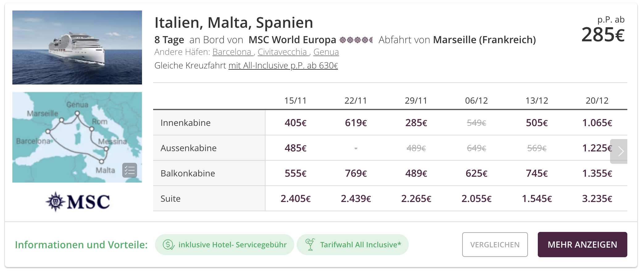This screenshot has width=644, height=272.
Task: Select Innenkabine 285€ price on 29/11
Action: [416, 123]
